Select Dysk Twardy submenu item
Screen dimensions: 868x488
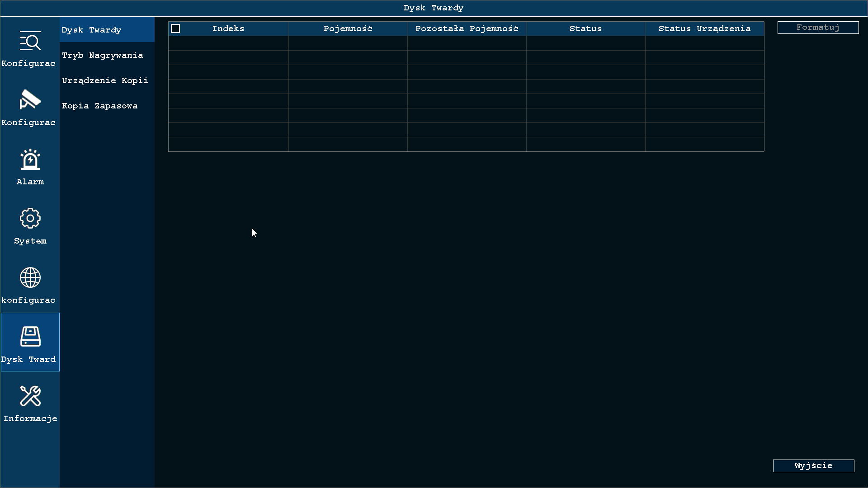(x=107, y=30)
